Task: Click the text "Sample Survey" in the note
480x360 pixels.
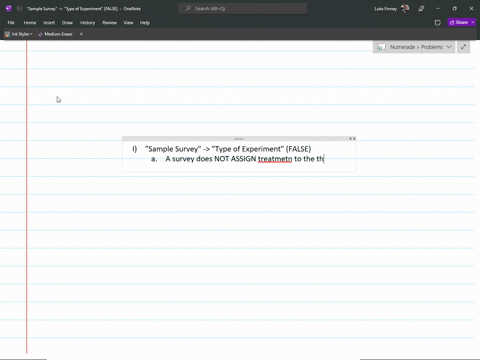Action: pos(173,149)
